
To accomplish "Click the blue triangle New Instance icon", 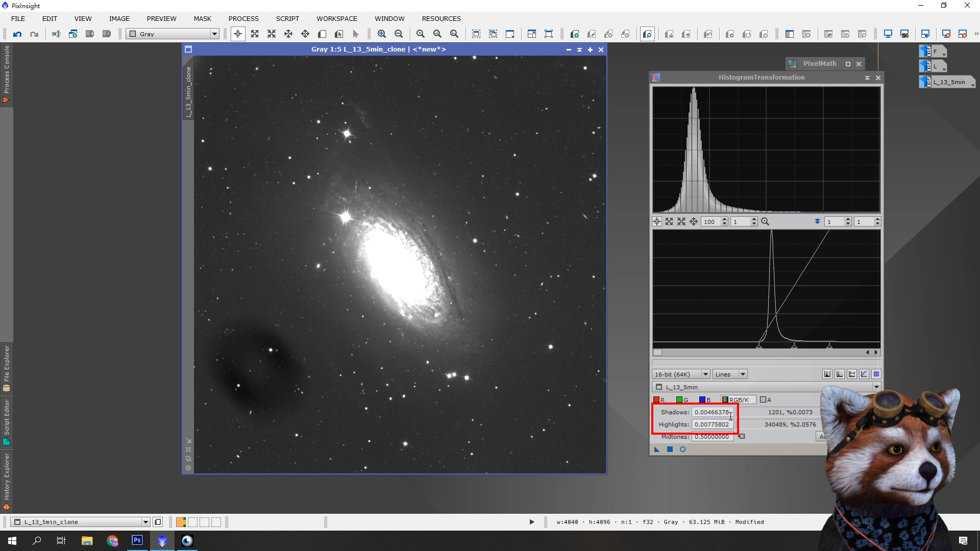I will (x=657, y=449).
